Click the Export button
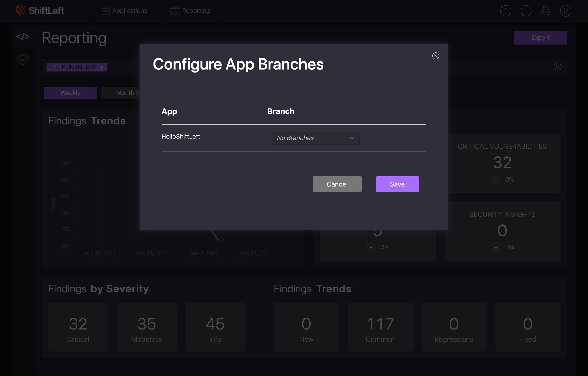Image resolution: width=588 pixels, height=376 pixels. pyautogui.click(x=540, y=38)
